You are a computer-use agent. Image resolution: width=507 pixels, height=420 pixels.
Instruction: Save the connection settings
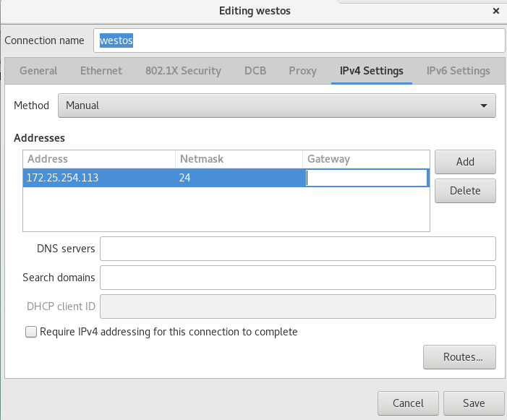[x=474, y=403]
